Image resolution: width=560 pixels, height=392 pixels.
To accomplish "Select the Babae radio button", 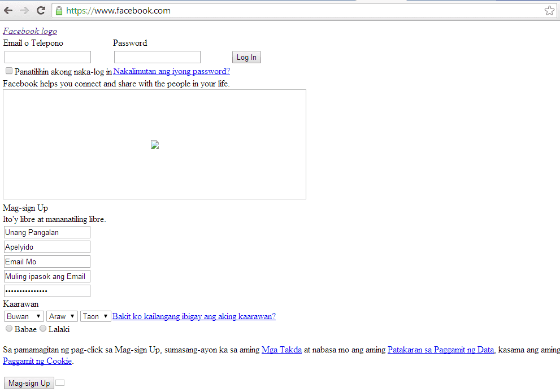I will coord(9,328).
